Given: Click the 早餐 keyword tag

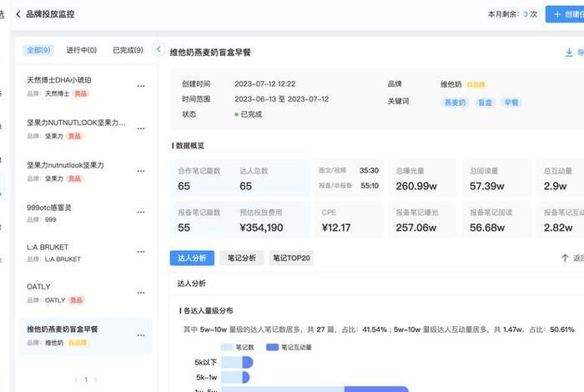Looking at the screenshot, I should click(x=511, y=103).
